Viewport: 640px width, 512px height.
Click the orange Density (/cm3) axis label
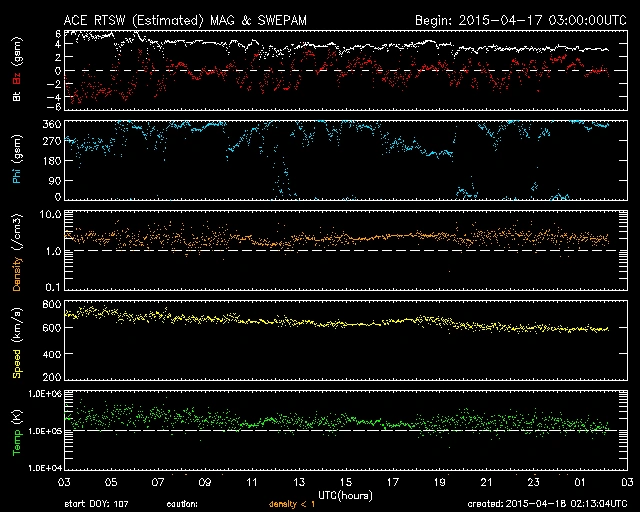pos(15,250)
